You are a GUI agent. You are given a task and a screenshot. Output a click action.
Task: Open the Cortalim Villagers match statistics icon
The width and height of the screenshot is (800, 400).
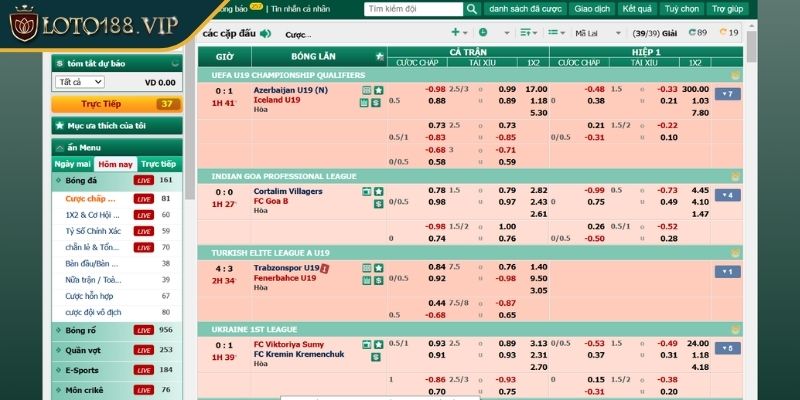[367, 190]
